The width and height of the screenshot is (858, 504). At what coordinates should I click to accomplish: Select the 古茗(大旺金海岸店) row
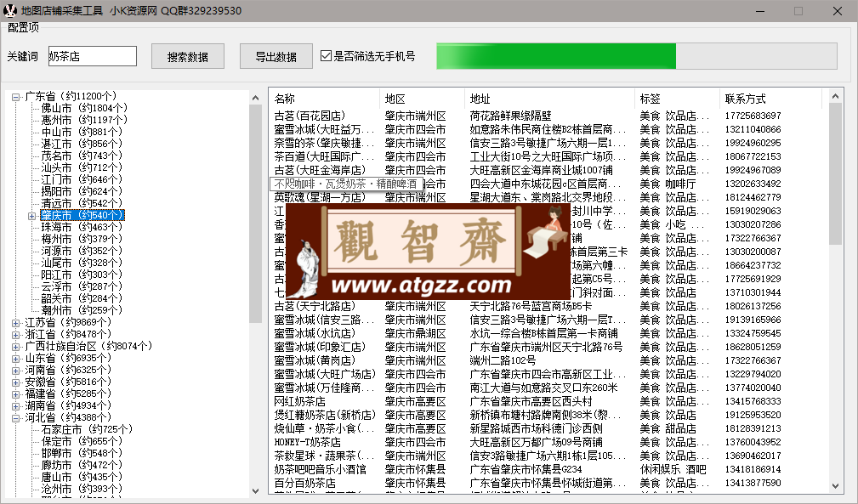[547, 170]
